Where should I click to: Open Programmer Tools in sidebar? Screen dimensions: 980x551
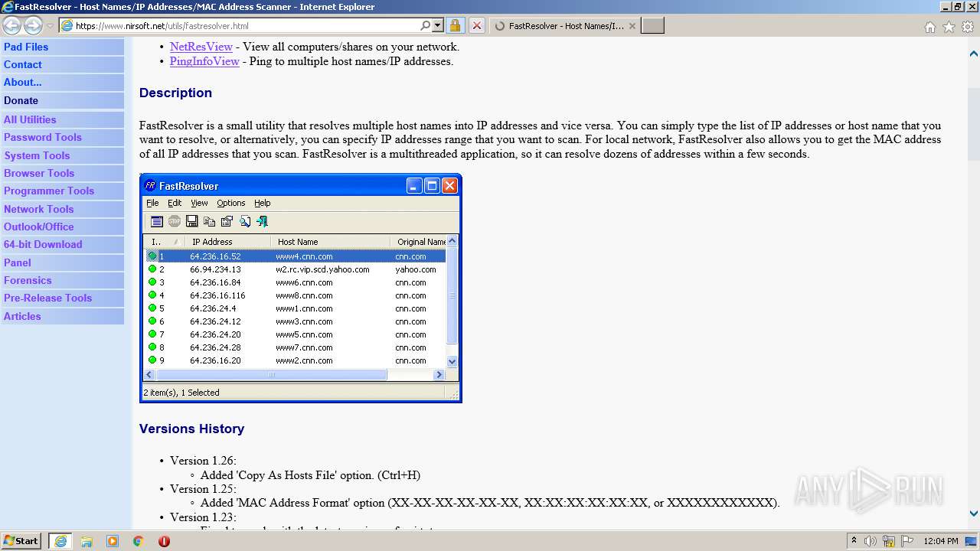coord(49,191)
